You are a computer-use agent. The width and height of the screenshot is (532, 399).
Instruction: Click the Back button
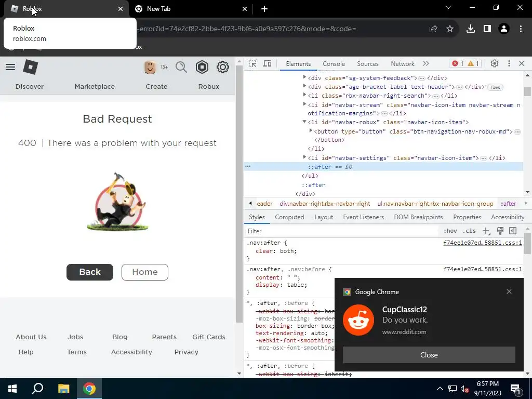90,272
